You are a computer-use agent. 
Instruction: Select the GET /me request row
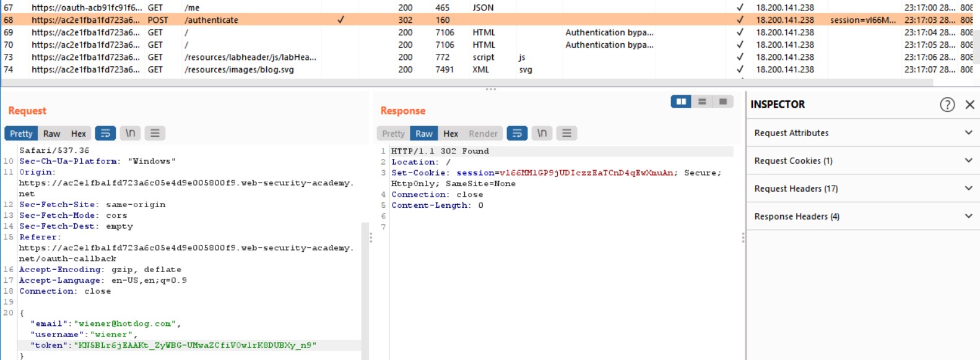point(192,7)
